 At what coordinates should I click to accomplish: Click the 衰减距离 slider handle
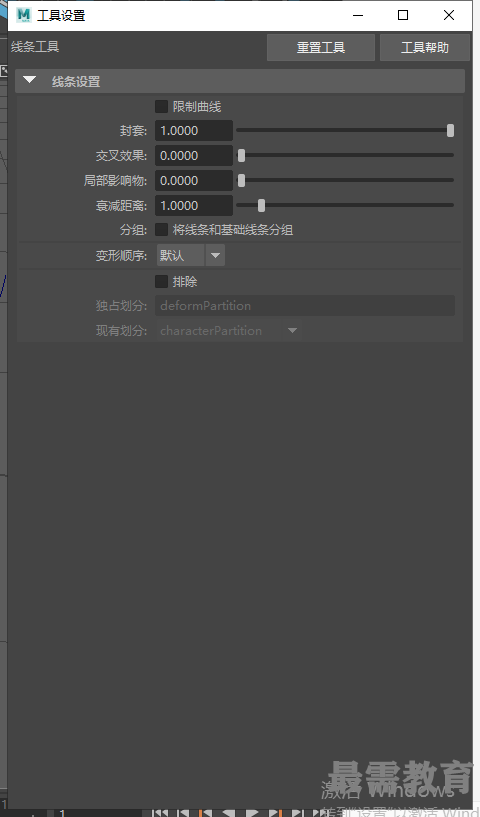pyautogui.click(x=261, y=205)
